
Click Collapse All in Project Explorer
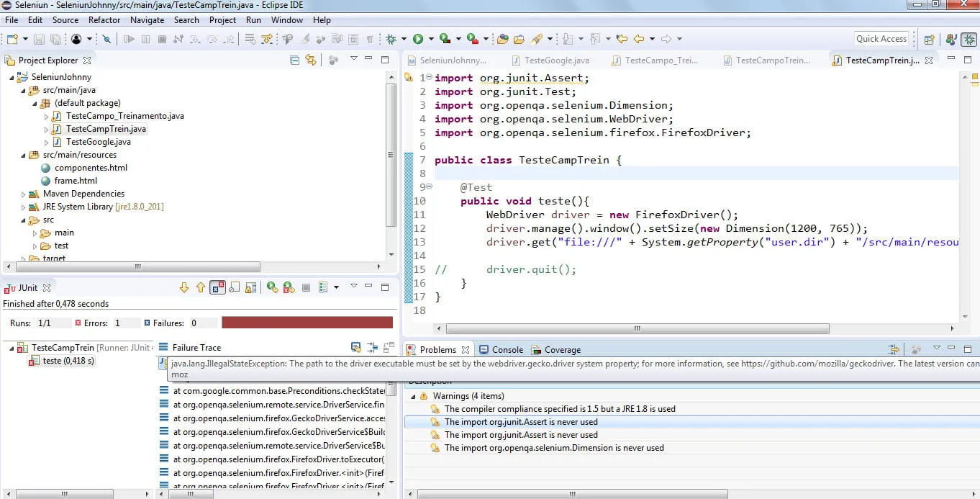(x=294, y=60)
